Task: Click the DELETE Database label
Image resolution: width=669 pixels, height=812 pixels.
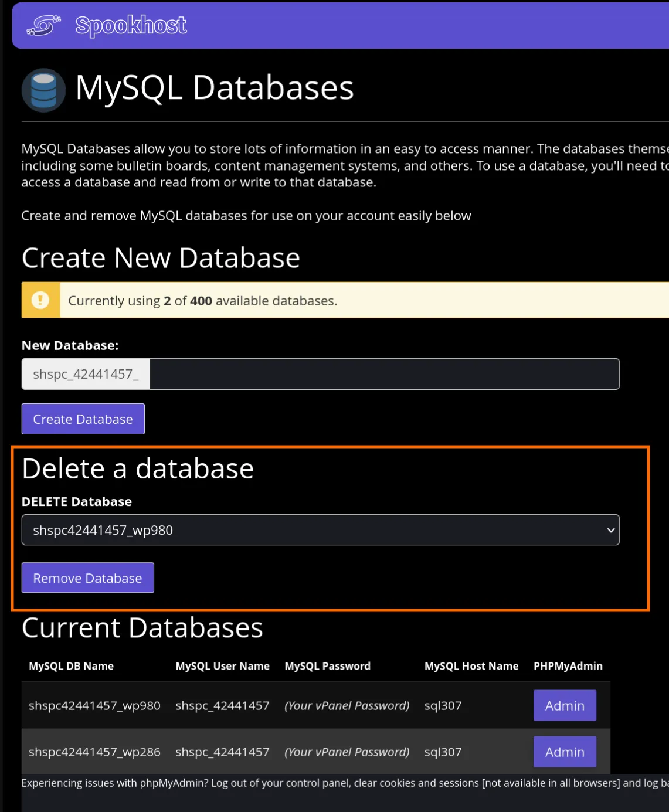Action: point(77,501)
